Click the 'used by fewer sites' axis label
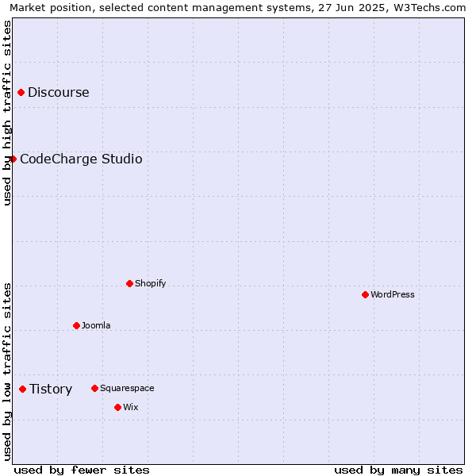 click(x=82, y=470)
